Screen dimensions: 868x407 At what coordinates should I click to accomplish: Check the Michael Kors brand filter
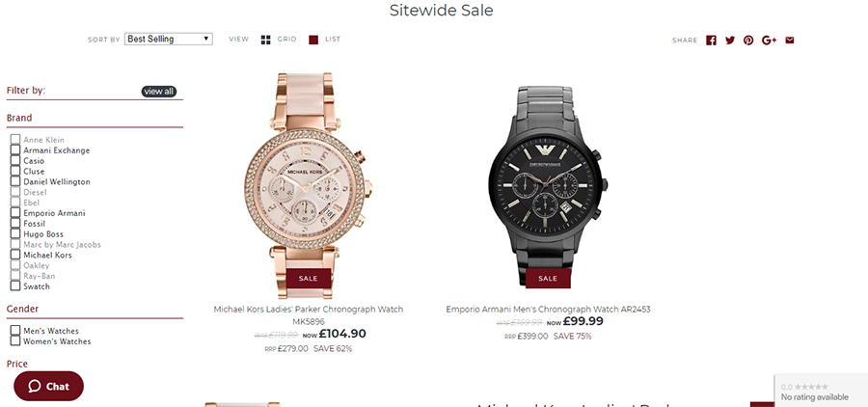click(14, 255)
